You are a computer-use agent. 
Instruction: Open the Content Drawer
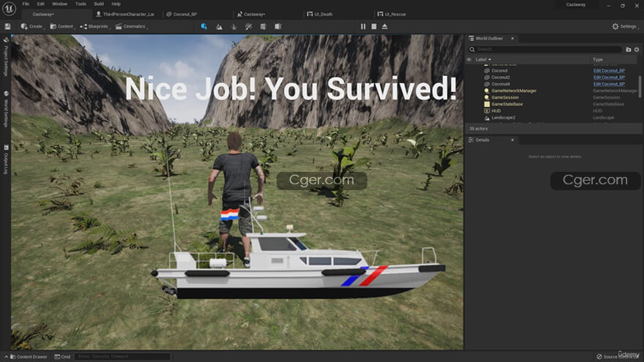click(29, 357)
